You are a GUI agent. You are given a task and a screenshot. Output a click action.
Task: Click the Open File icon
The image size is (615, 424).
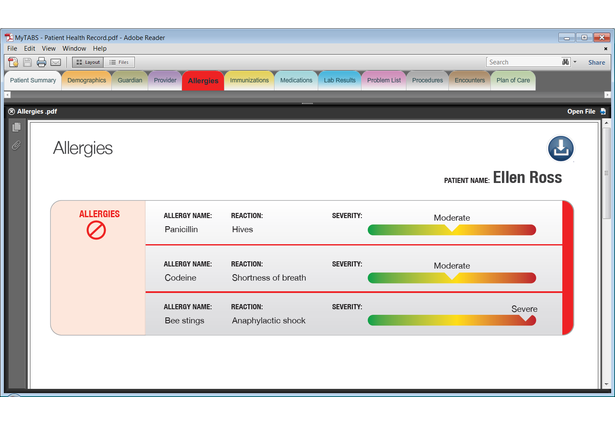tap(603, 111)
